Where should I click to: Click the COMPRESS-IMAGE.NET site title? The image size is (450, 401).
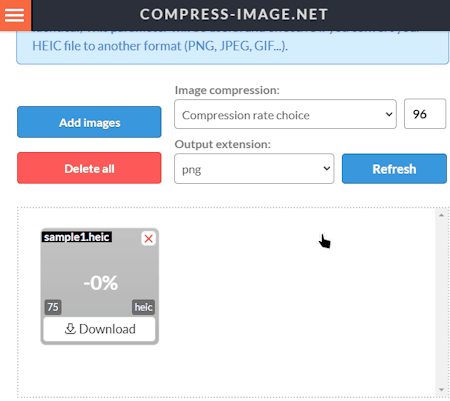[x=234, y=14]
